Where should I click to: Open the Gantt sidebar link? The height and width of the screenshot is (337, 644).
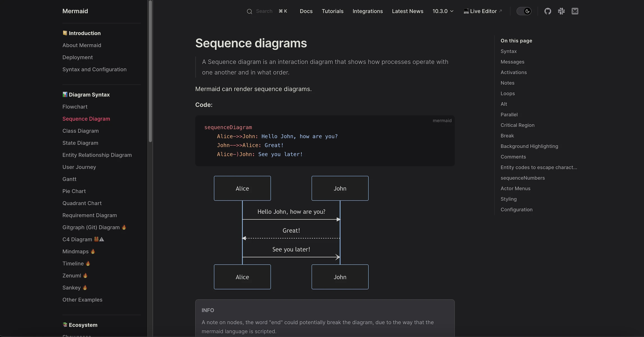(x=69, y=179)
